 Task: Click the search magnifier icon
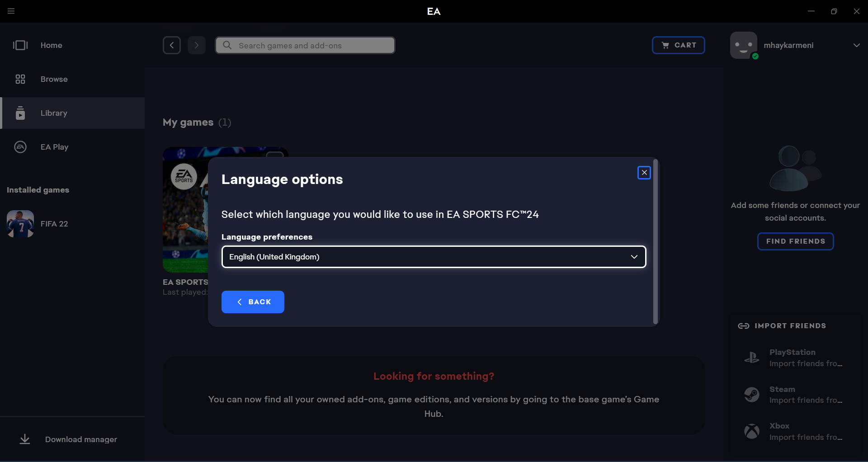pyautogui.click(x=227, y=45)
